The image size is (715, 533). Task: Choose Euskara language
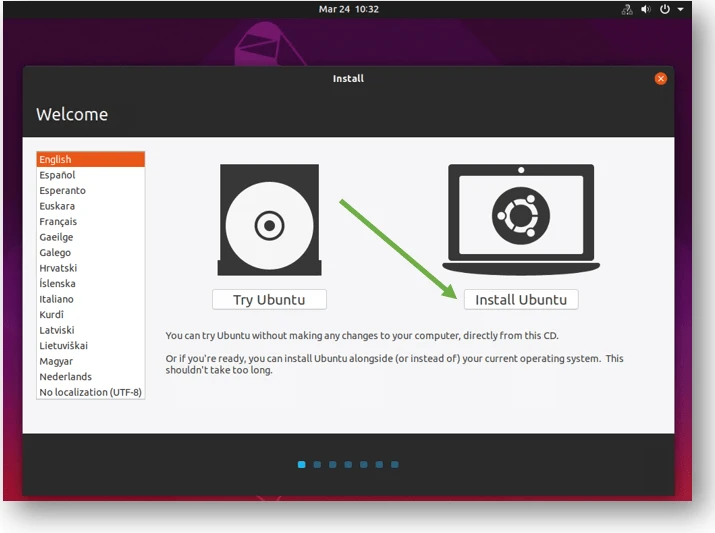coord(90,206)
